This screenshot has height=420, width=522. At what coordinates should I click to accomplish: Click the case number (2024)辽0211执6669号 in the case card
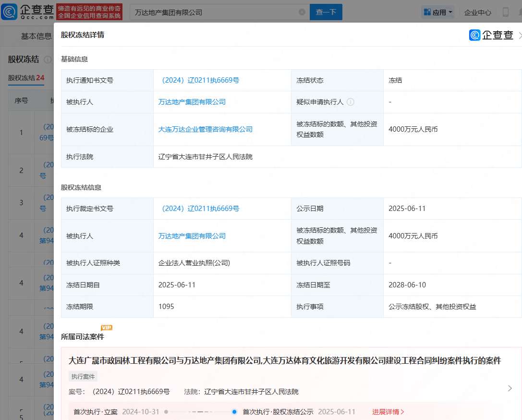pyautogui.click(x=131, y=392)
